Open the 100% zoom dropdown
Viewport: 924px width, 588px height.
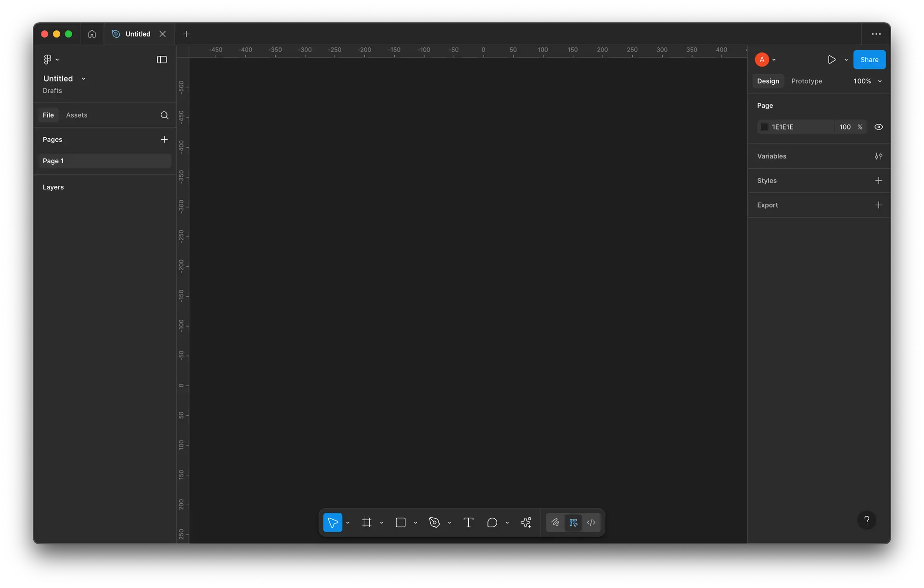click(x=867, y=81)
